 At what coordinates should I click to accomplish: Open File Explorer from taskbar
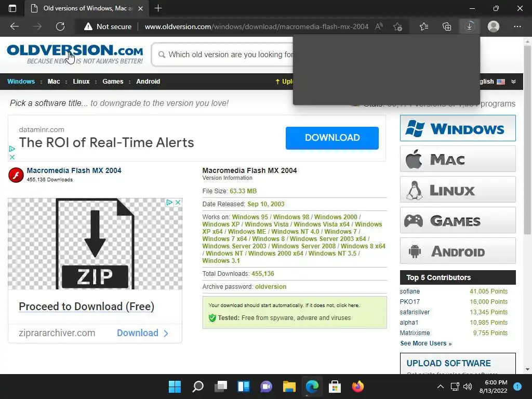click(289, 387)
